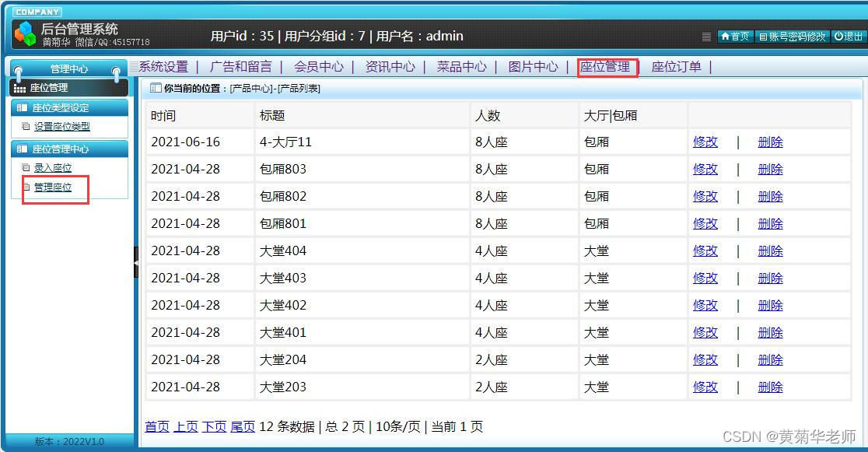Click 删除 for 大堂401 row
868x452 pixels.
770,332
